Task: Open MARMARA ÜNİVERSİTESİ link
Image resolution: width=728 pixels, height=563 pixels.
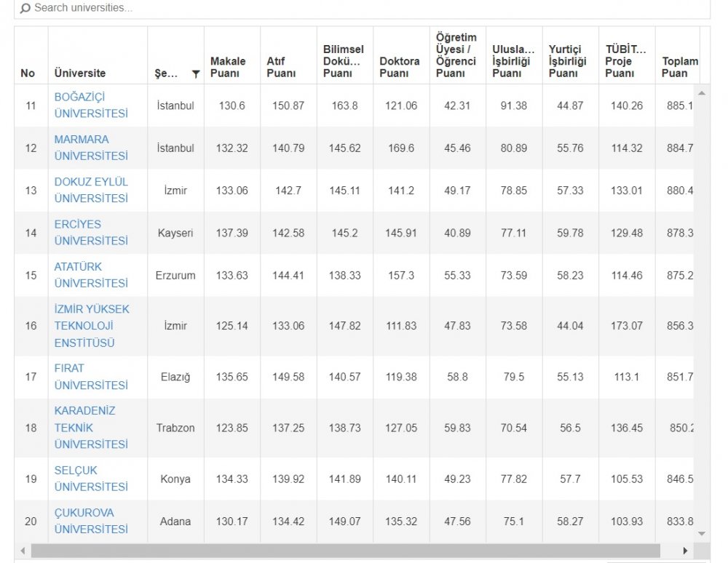Action: coord(91,148)
